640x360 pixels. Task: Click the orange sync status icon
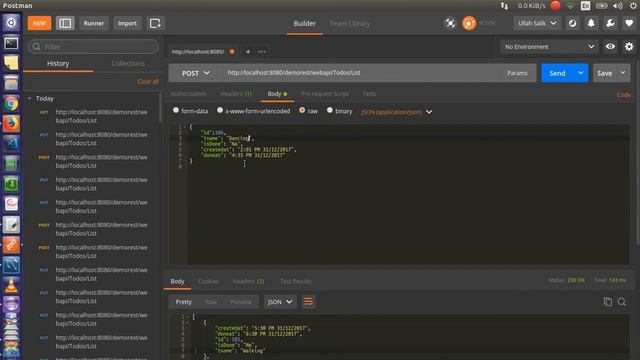[469, 23]
